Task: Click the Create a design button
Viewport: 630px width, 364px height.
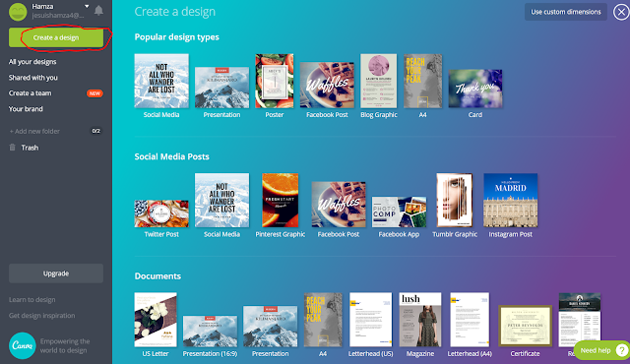Action: [56, 37]
